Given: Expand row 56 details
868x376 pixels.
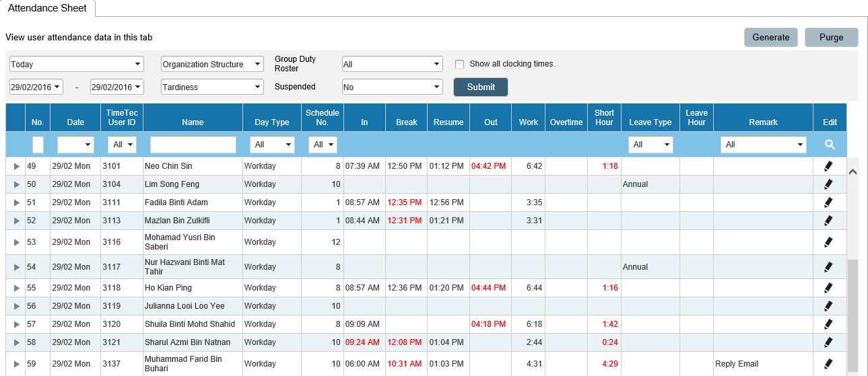Looking at the screenshot, I should pos(16,306).
